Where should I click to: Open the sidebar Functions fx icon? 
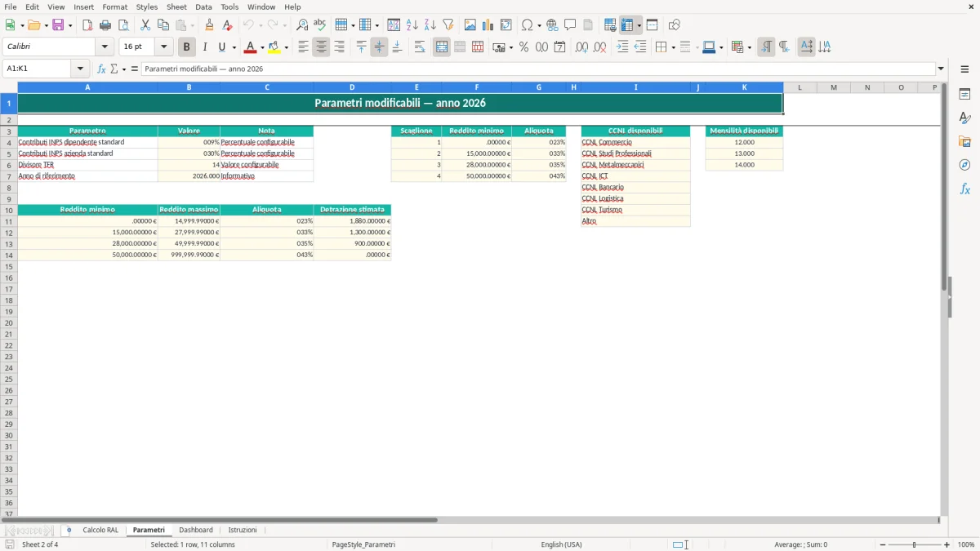coord(964,189)
